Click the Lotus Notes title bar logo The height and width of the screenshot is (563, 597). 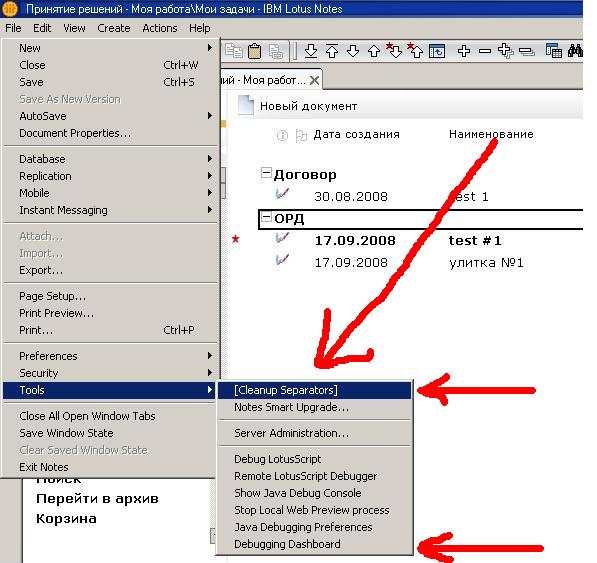(10, 8)
